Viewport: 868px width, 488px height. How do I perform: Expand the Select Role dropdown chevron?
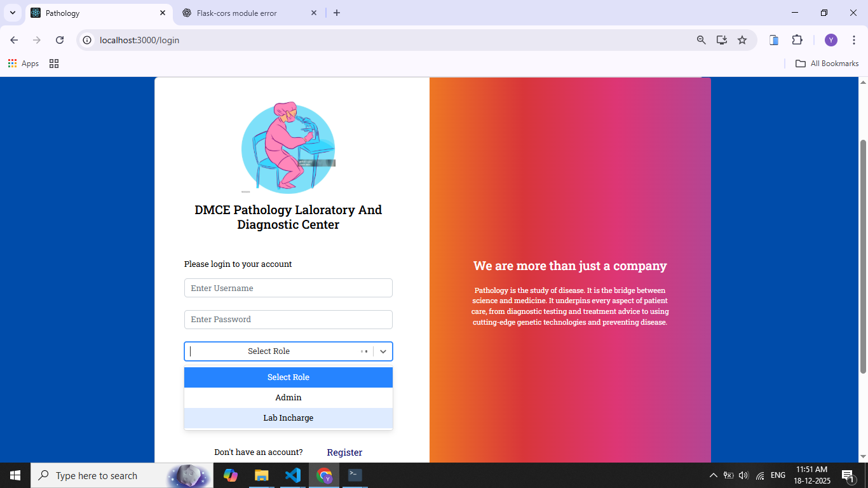pyautogui.click(x=383, y=351)
